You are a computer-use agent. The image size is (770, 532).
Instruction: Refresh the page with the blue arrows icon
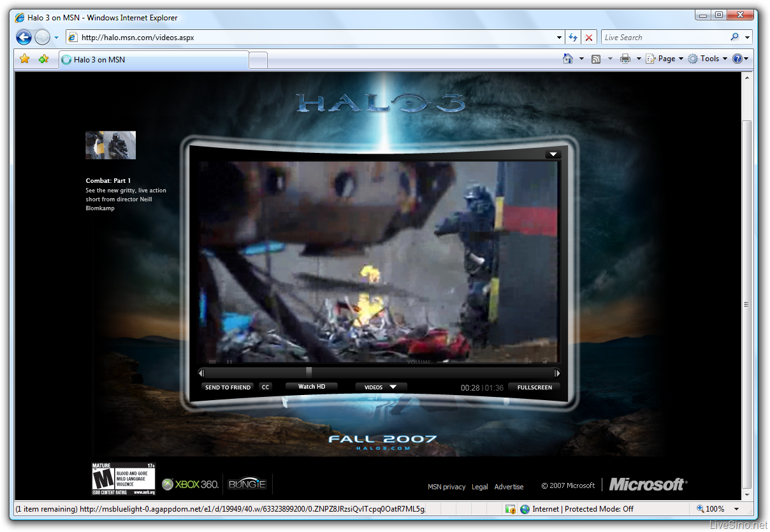tap(572, 38)
